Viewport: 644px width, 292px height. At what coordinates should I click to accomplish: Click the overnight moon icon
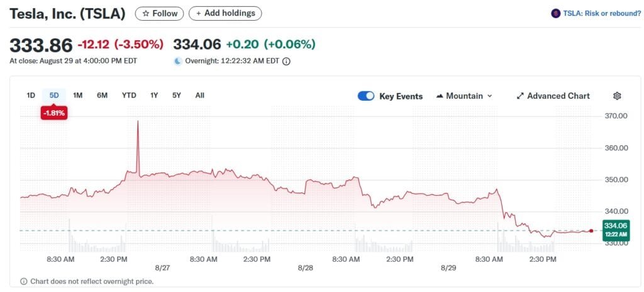tap(177, 61)
